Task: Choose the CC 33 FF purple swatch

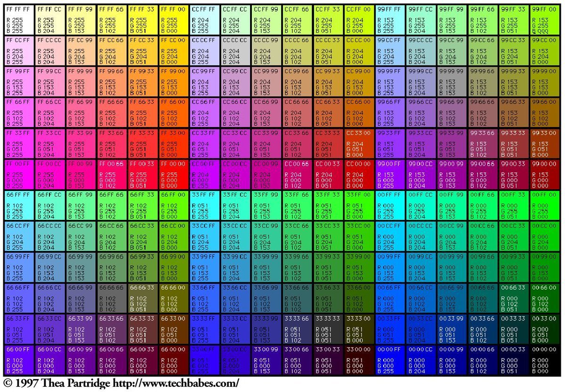Action: tap(204, 143)
